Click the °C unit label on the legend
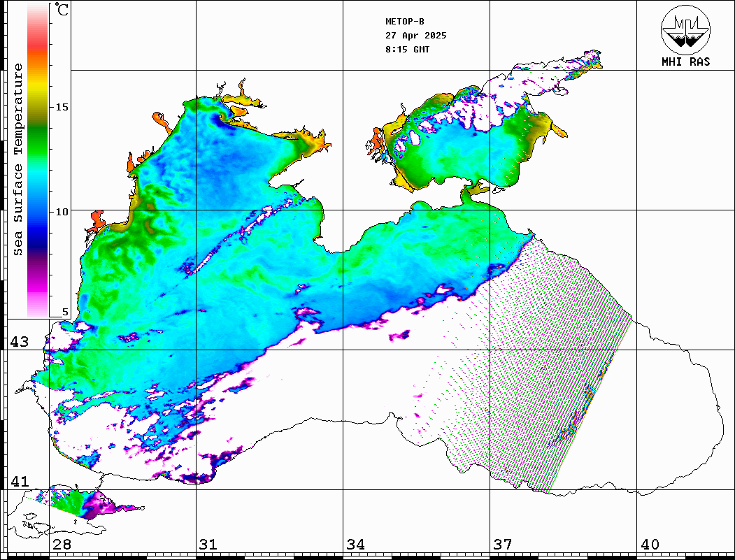 coord(61,9)
